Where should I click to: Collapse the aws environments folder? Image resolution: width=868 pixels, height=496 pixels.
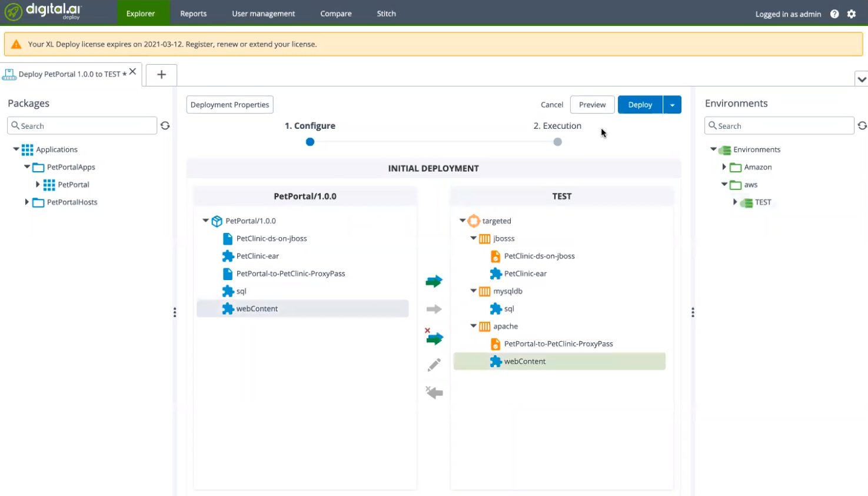pyautogui.click(x=724, y=184)
